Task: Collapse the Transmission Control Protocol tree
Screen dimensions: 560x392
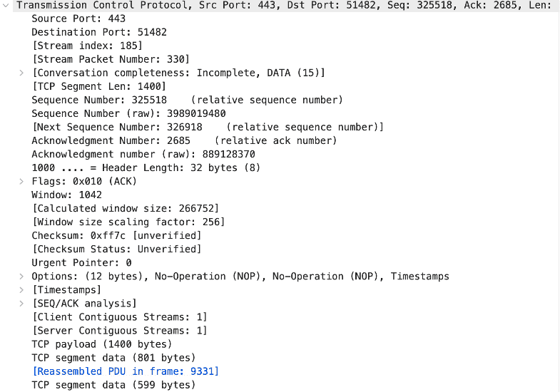Action: (8, 5)
